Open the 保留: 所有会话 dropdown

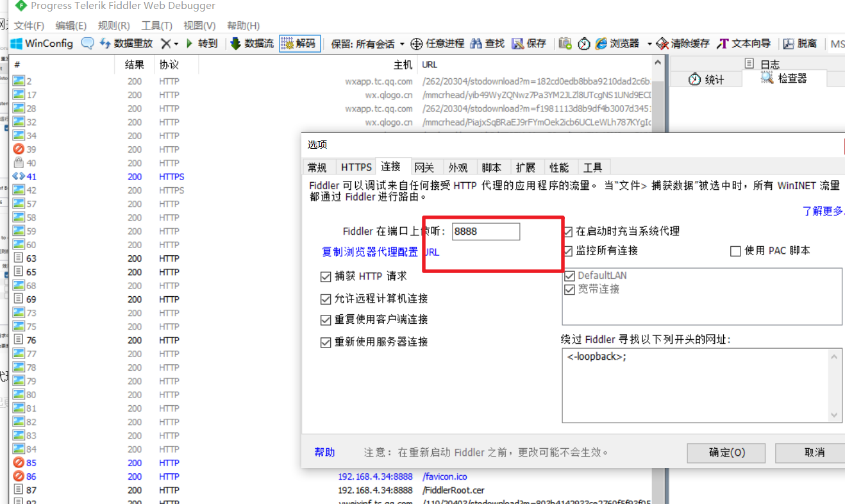pyautogui.click(x=368, y=44)
